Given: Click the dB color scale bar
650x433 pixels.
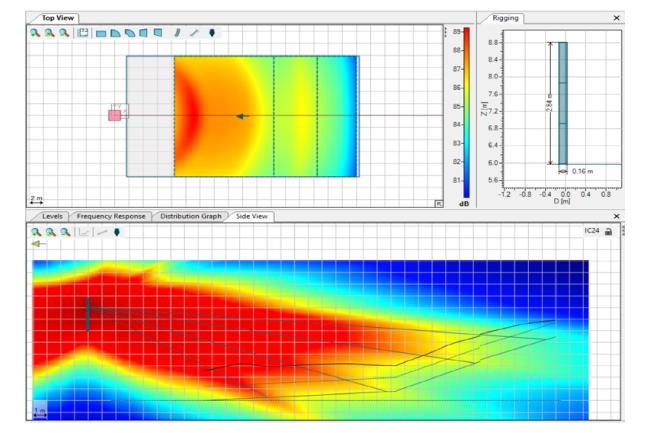Looking at the screenshot, I should pos(455,110).
